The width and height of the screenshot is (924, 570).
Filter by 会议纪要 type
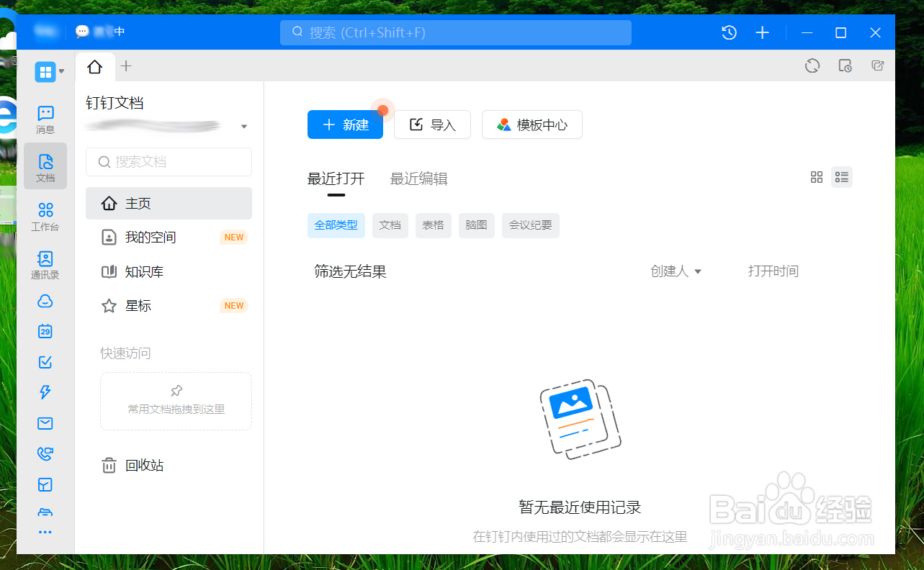click(531, 225)
